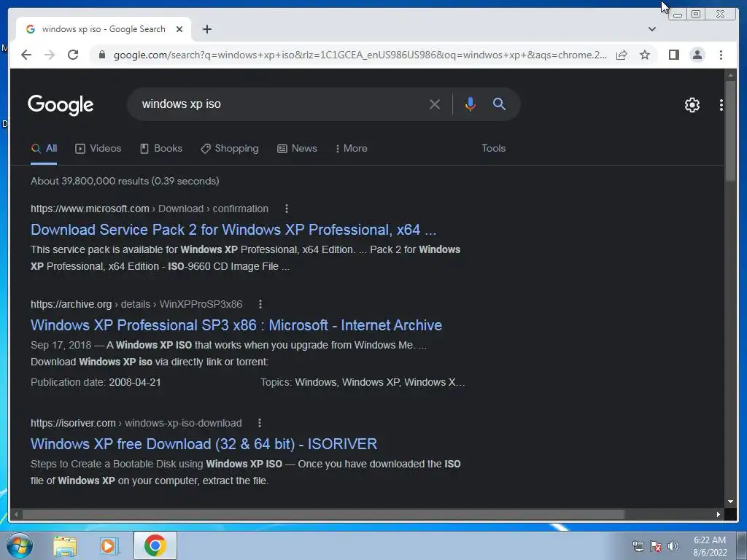Click the scroll-down arrow of the page
This screenshot has height=560, width=747.
pos(730,502)
